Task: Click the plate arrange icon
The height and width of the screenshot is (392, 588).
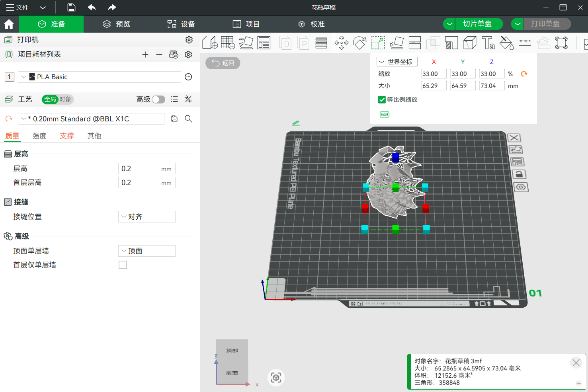Action: (518, 162)
